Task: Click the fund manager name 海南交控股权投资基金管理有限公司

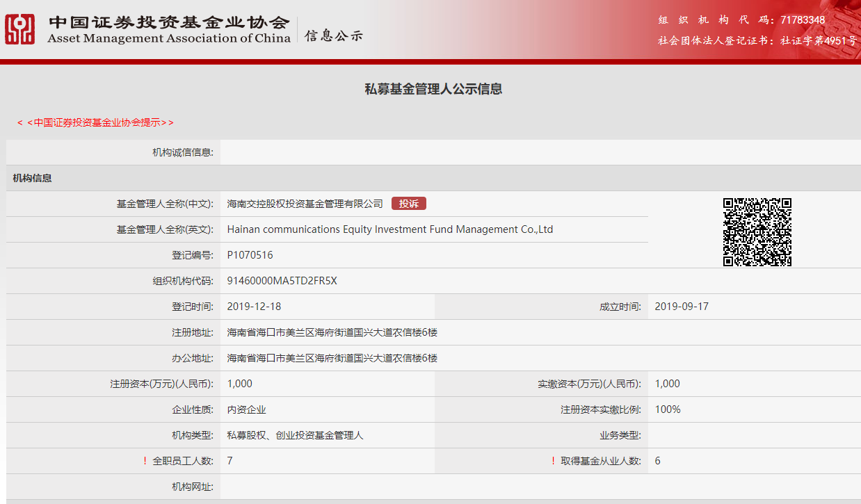Action: coord(305,204)
